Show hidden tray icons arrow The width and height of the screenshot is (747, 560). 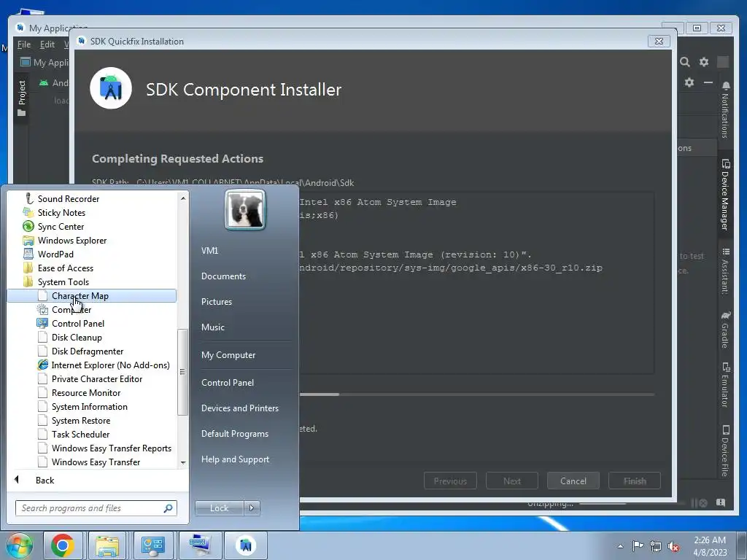pyautogui.click(x=620, y=546)
